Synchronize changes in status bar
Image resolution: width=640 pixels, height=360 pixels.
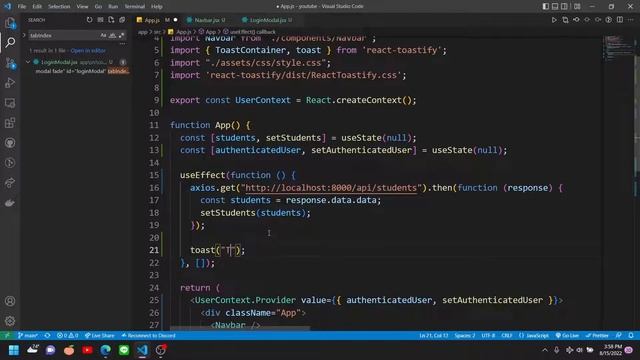(x=47, y=336)
